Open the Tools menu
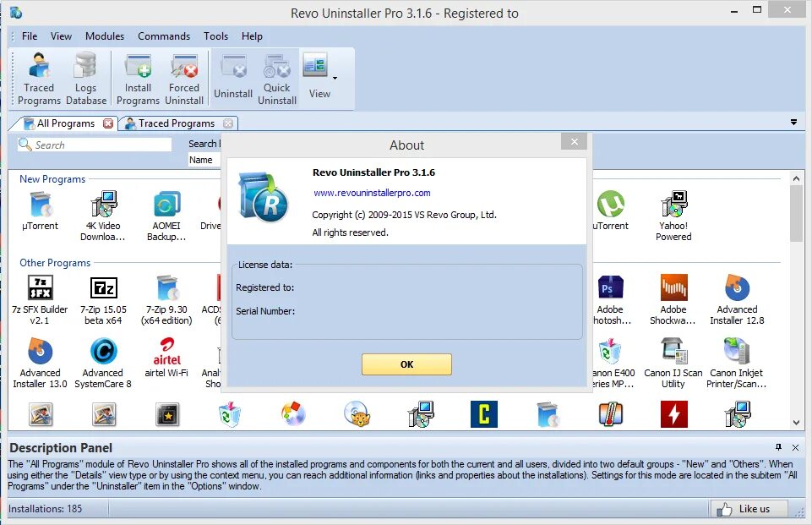This screenshot has height=525, width=812. click(215, 36)
